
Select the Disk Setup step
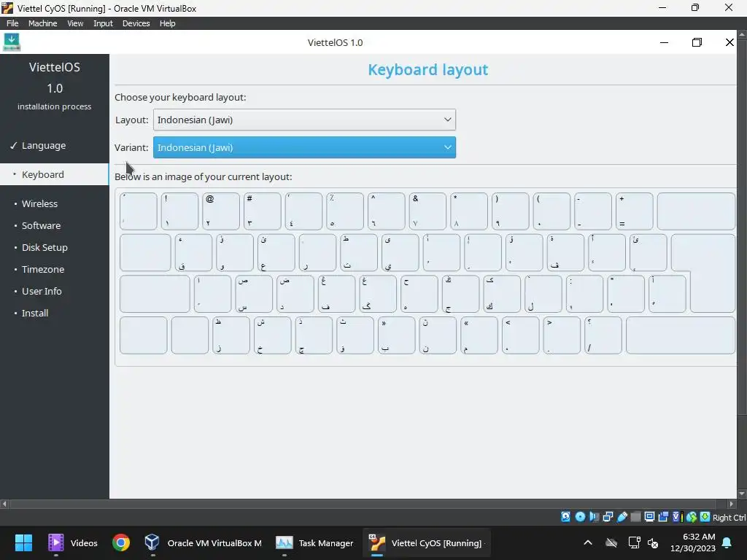click(x=54, y=247)
